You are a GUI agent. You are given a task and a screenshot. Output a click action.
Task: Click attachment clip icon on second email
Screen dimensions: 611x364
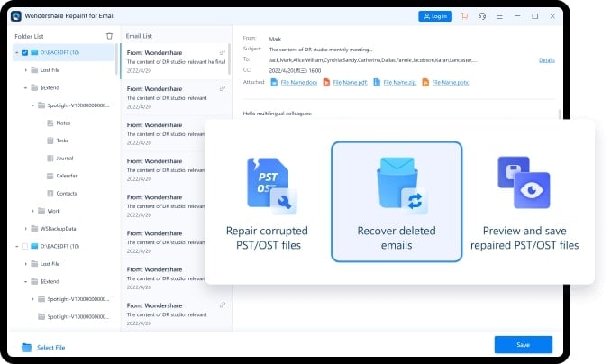(223, 88)
